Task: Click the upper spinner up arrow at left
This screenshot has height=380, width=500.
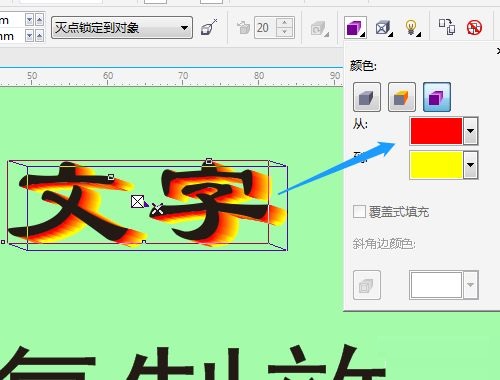Action: coord(39,20)
